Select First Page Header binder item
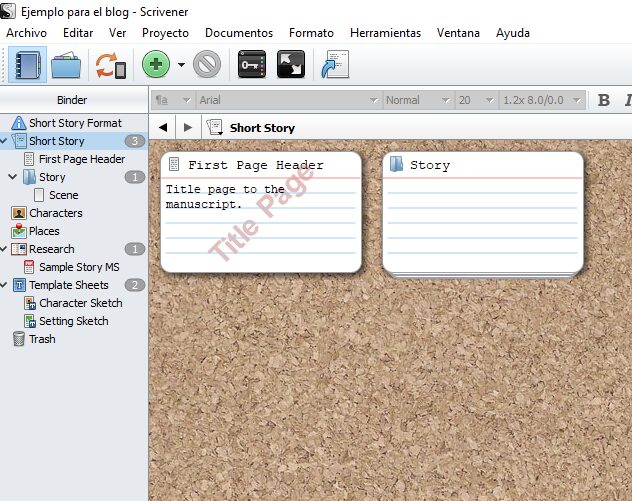632x501 pixels. pyautogui.click(x=82, y=159)
